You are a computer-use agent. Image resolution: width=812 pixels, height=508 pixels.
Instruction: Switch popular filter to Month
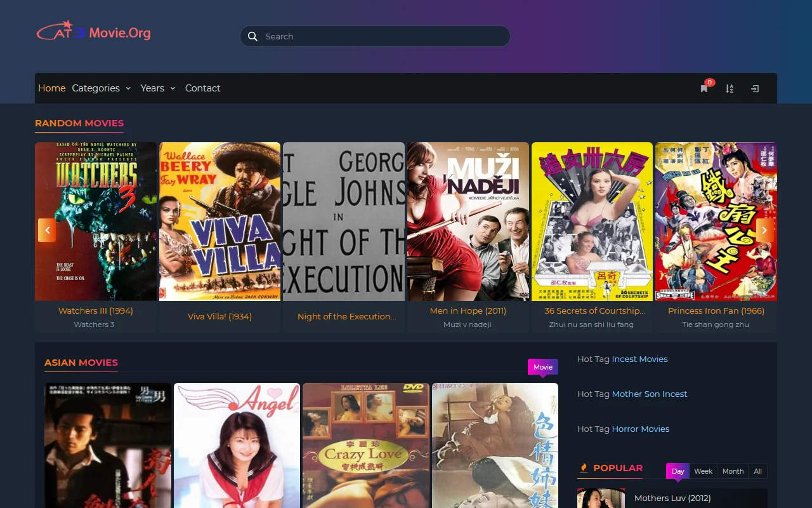pos(733,471)
